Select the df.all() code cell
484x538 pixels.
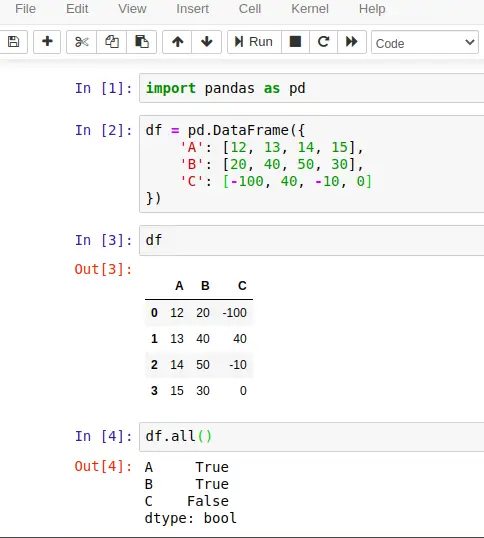311,436
